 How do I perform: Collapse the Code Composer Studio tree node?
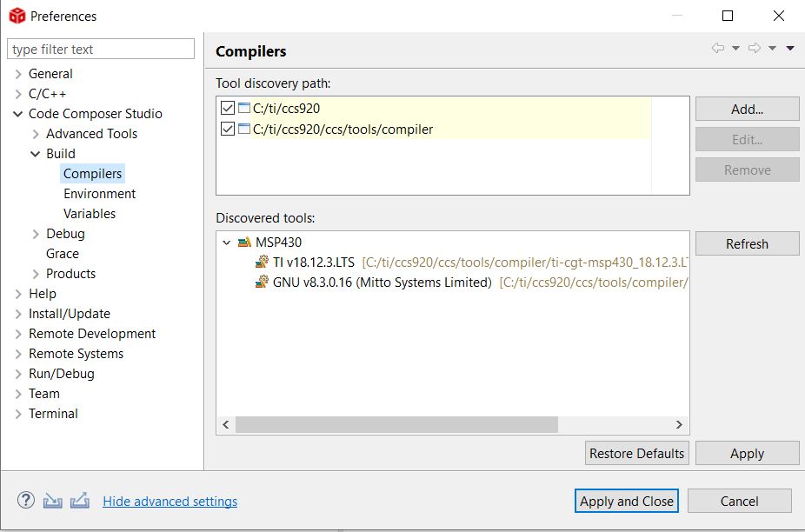pyautogui.click(x=18, y=114)
